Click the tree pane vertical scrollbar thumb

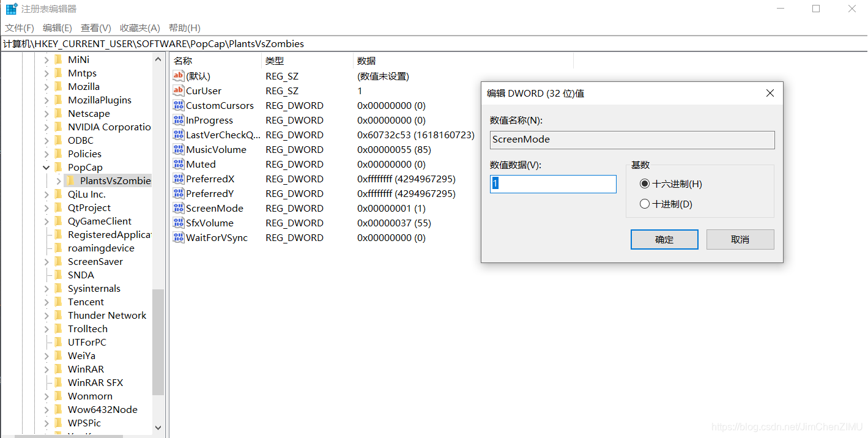pyautogui.click(x=158, y=342)
